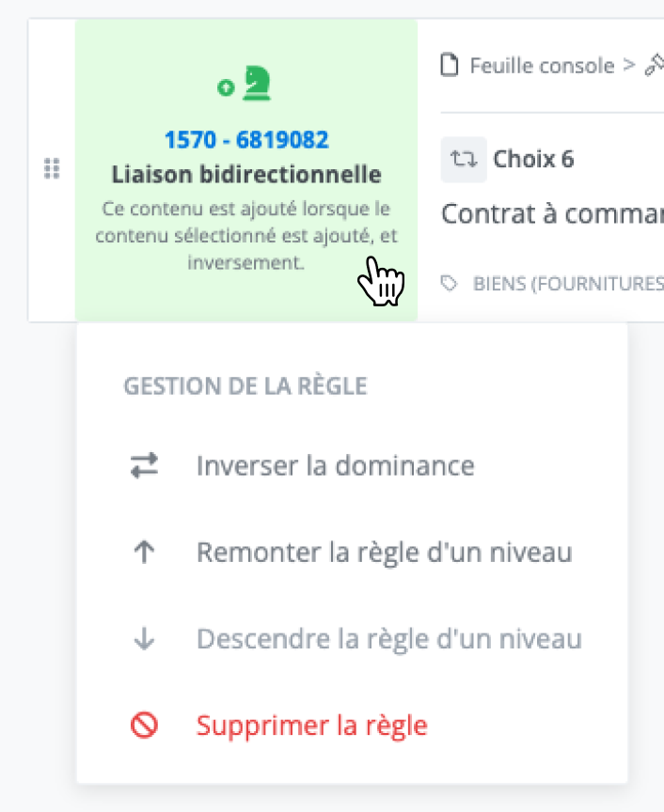Select Inverser la dominance menu entry
The height and width of the screenshot is (812, 664).
tap(353, 465)
